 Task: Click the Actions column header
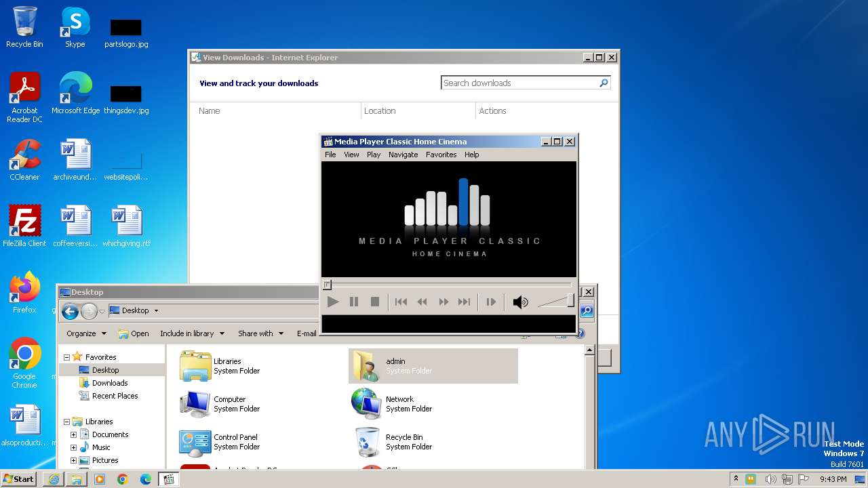click(493, 111)
